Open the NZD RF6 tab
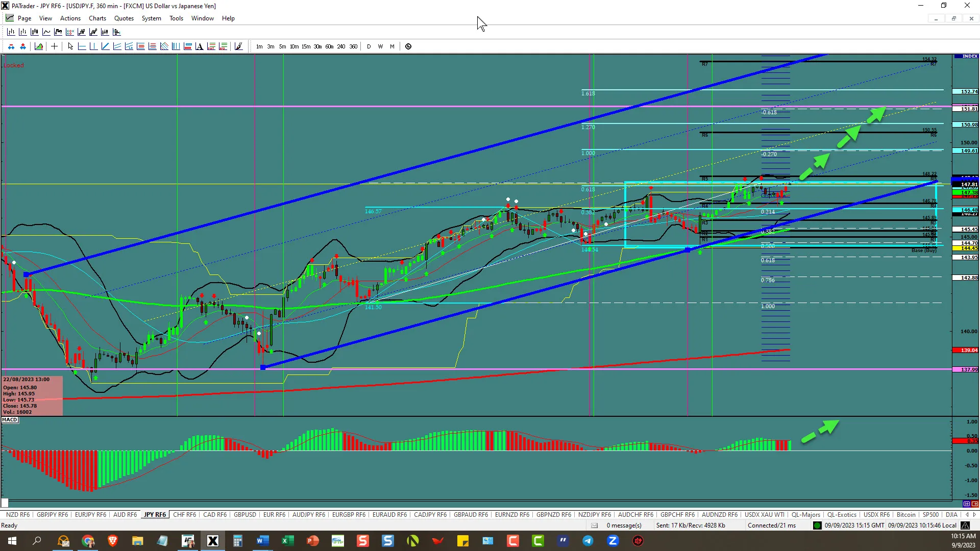The image size is (980, 551). tap(18, 515)
